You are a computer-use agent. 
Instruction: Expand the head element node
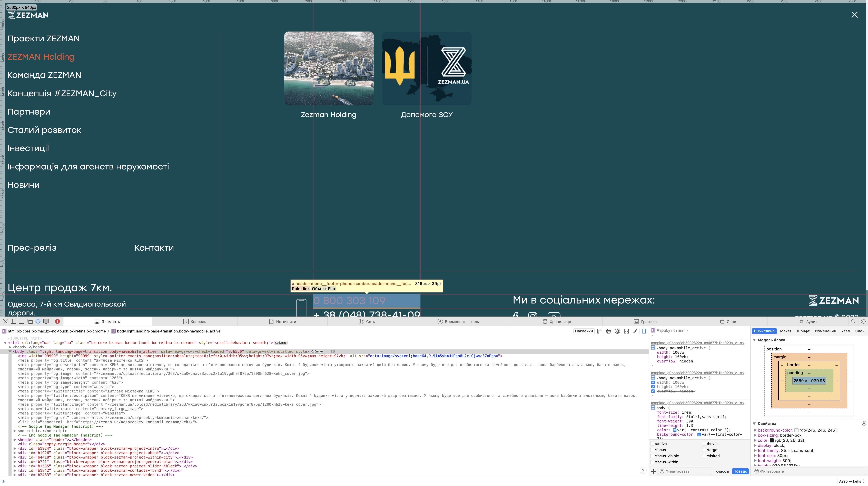[10, 347]
